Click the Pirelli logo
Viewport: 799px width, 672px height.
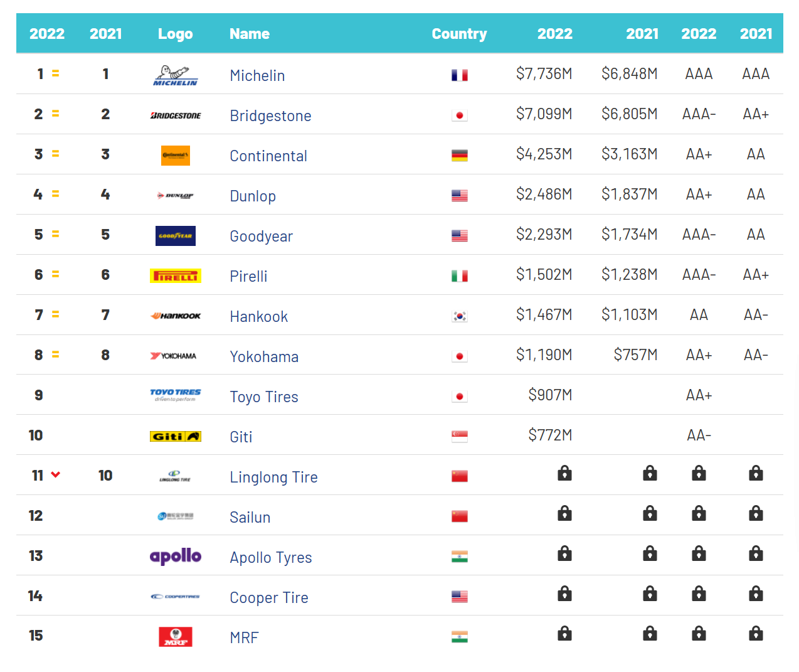coord(176,276)
